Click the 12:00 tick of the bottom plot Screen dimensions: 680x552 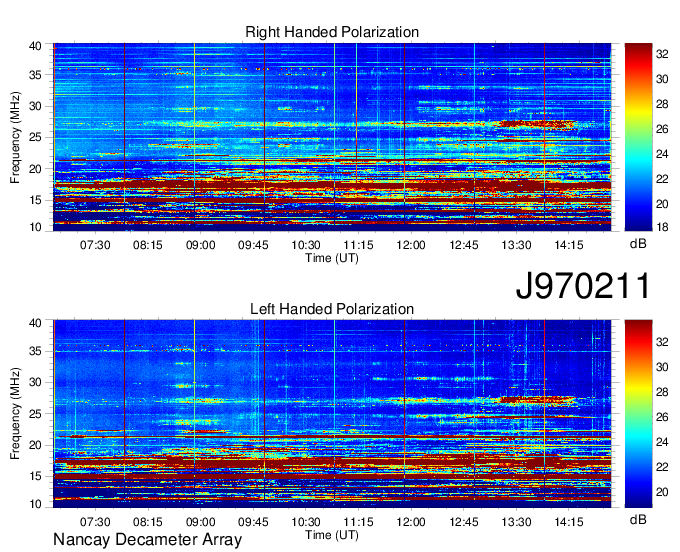point(411,522)
